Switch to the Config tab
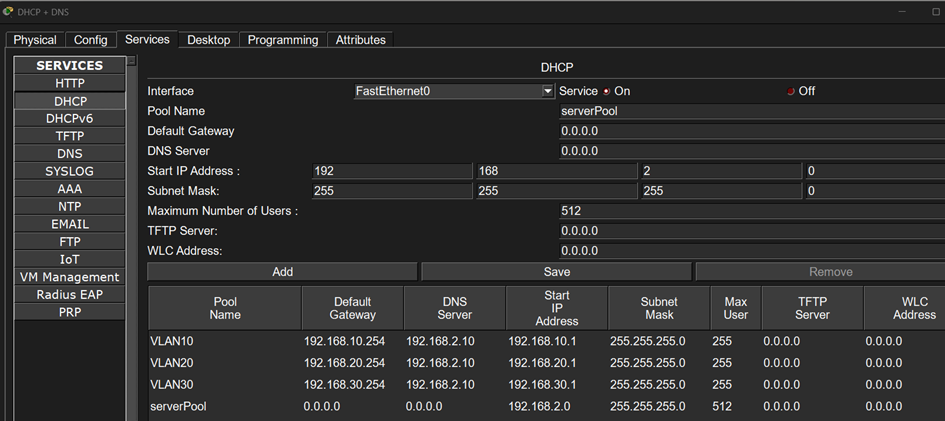Screen dimensions: 945x421 tap(90, 40)
